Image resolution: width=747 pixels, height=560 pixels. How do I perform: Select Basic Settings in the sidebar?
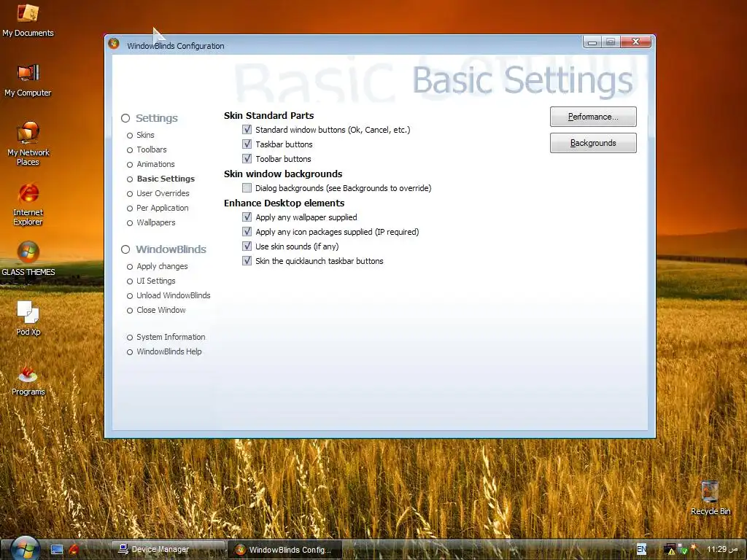[161, 179]
